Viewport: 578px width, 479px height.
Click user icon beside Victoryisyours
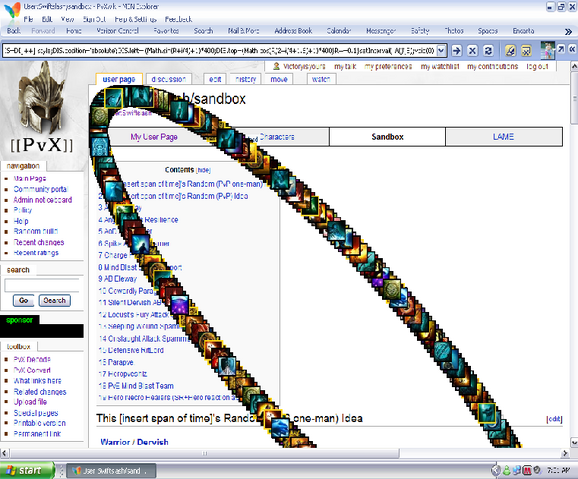(276, 66)
